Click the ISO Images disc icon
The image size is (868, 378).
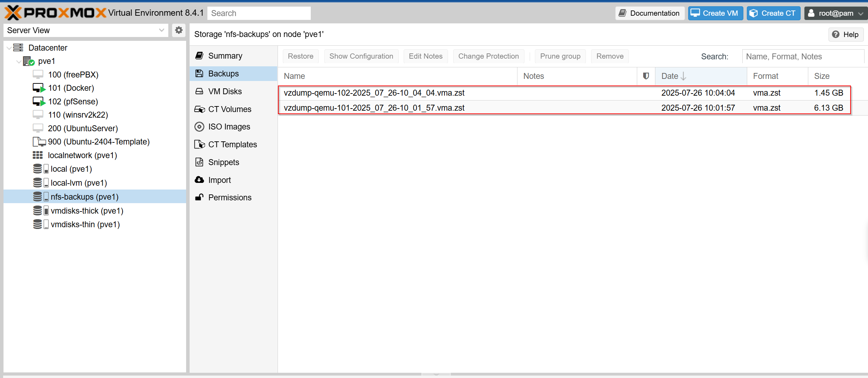pyautogui.click(x=199, y=126)
